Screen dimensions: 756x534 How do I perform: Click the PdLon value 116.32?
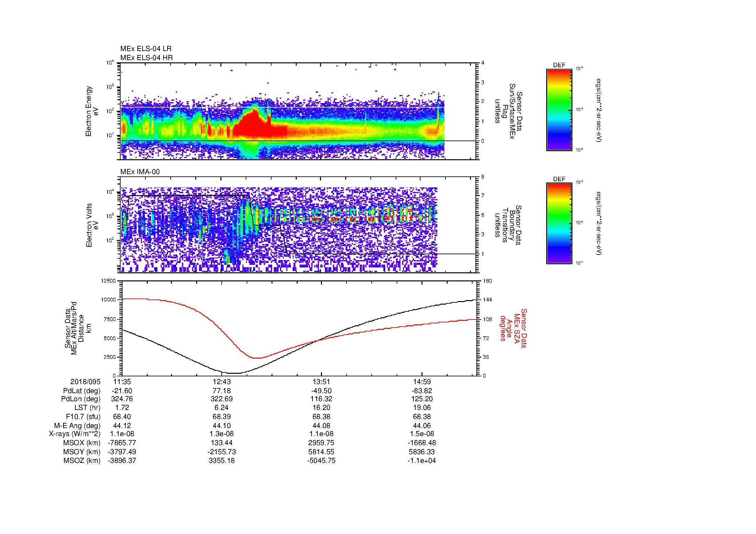321,399
